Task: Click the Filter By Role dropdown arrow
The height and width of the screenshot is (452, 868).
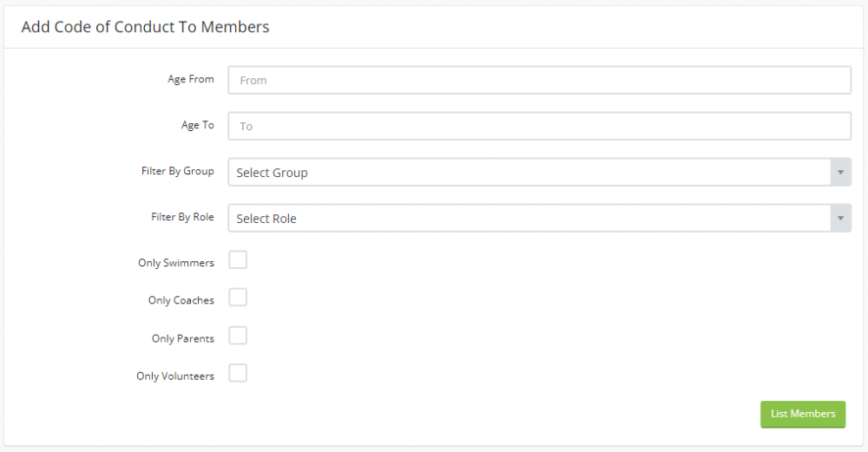Action: tap(839, 218)
